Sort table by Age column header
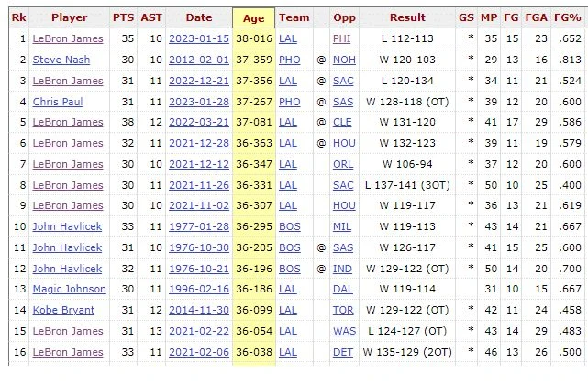The width and height of the screenshot is (588, 385). click(x=253, y=17)
